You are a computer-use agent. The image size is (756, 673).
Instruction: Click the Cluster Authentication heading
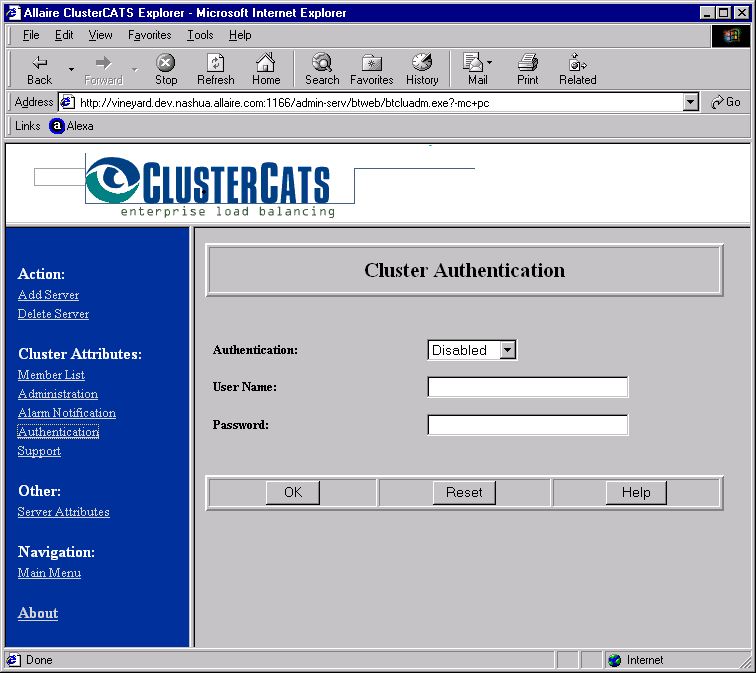pyautogui.click(x=464, y=270)
